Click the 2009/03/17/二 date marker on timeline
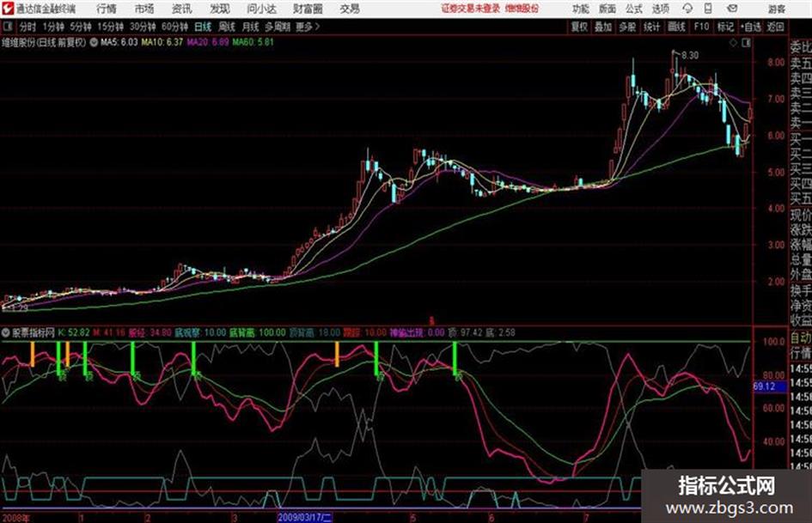Screen dimensions: 812x523 [305, 517]
